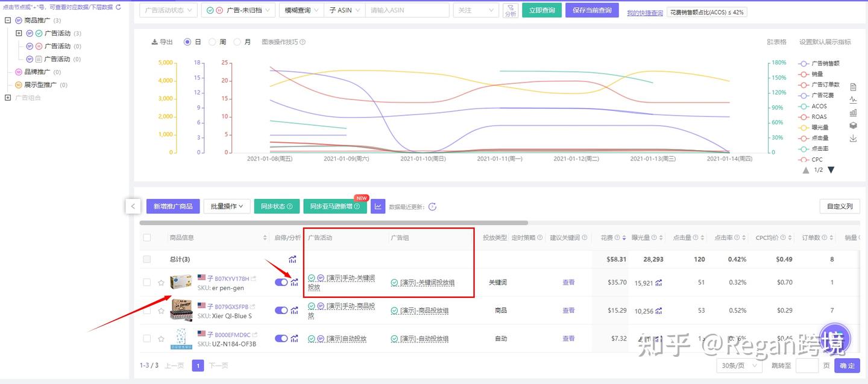Select the 月 granularity option

(x=237, y=42)
